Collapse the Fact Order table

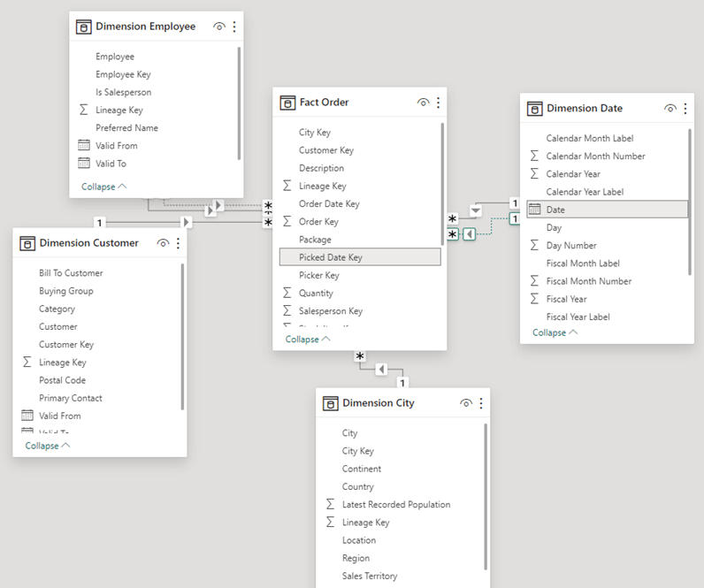[308, 339]
